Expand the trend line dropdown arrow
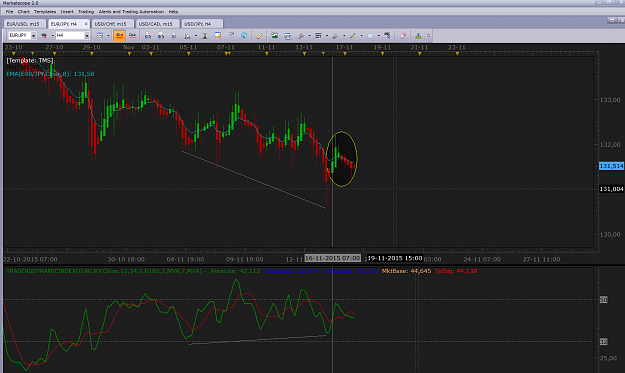The image size is (625, 373). pyautogui.click(x=361, y=35)
